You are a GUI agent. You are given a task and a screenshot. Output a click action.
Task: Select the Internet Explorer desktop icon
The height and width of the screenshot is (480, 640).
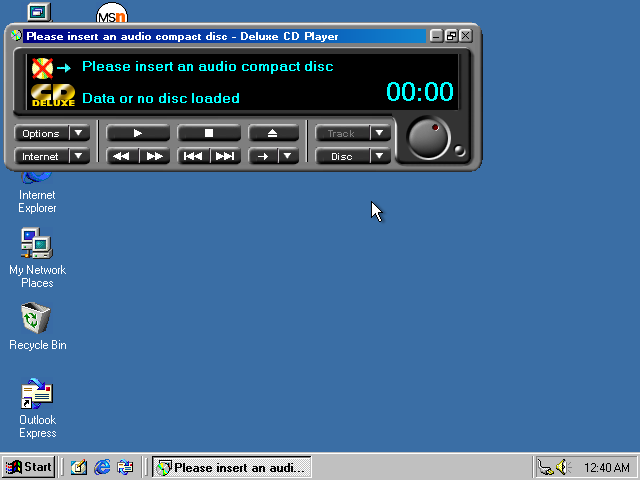(37, 194)
